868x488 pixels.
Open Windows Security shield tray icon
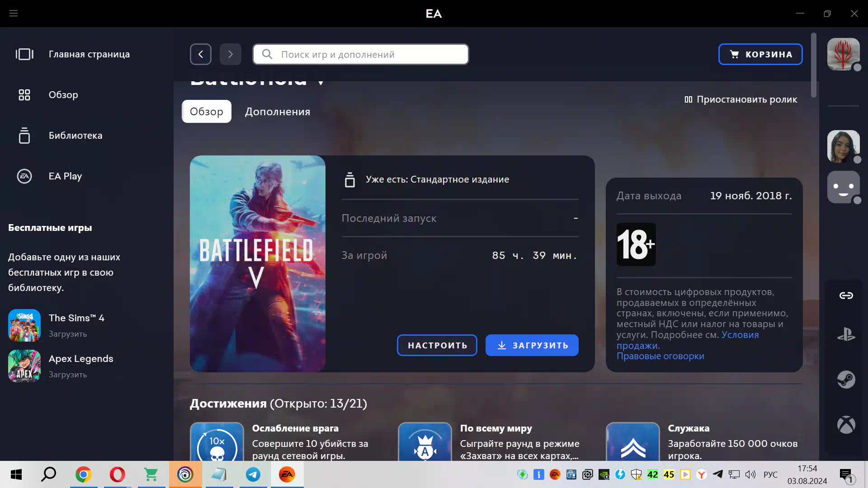coord(637,474)
